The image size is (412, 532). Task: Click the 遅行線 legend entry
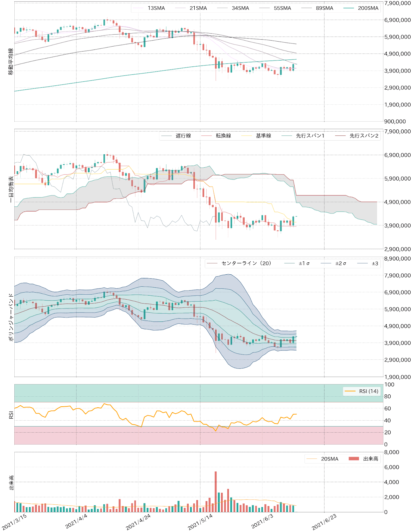(x=183, y=136)
